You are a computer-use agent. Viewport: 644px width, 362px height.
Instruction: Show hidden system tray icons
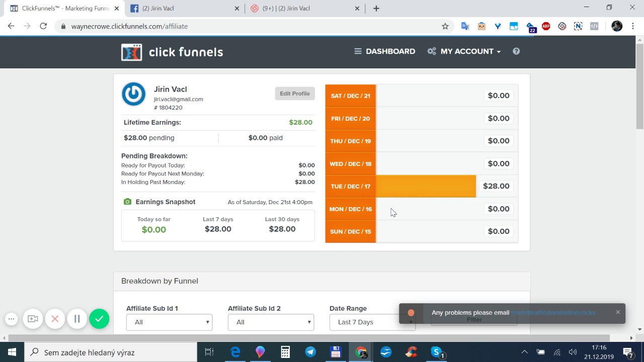524,352
